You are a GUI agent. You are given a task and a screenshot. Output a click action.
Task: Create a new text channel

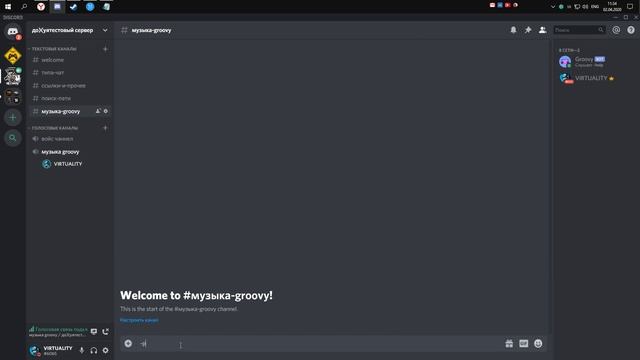105,49
